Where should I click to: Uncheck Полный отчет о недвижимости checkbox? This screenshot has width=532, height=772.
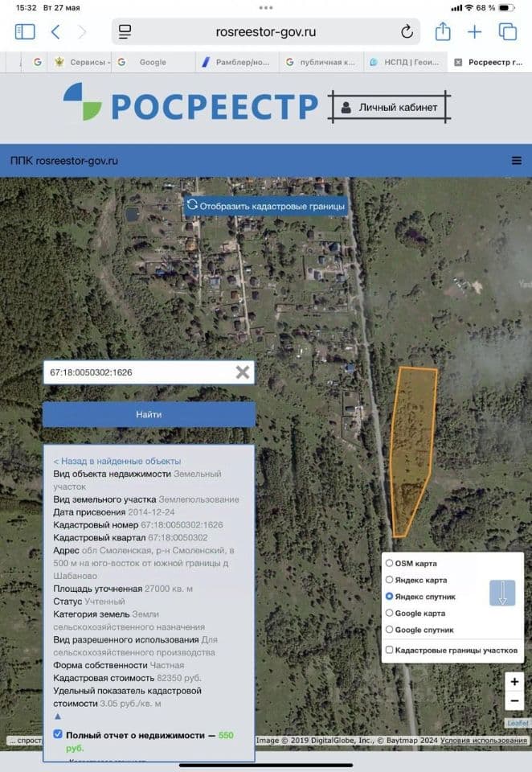(58, 734)
